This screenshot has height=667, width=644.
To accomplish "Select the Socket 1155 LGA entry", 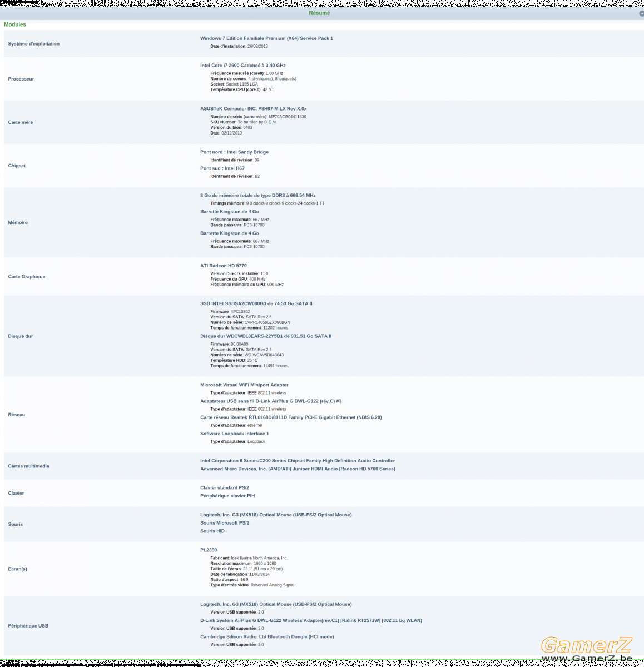I will tap(234, 84).
